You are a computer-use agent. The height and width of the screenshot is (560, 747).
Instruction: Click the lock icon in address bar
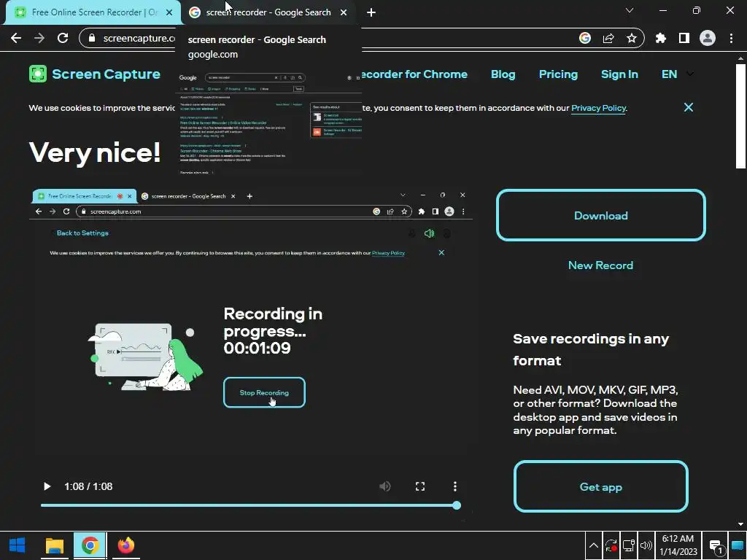[x=93, y=38]
